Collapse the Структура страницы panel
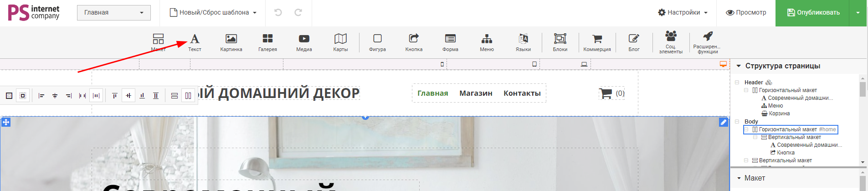The width and height of the screenshot is (868, 191). tap(739, 66)
